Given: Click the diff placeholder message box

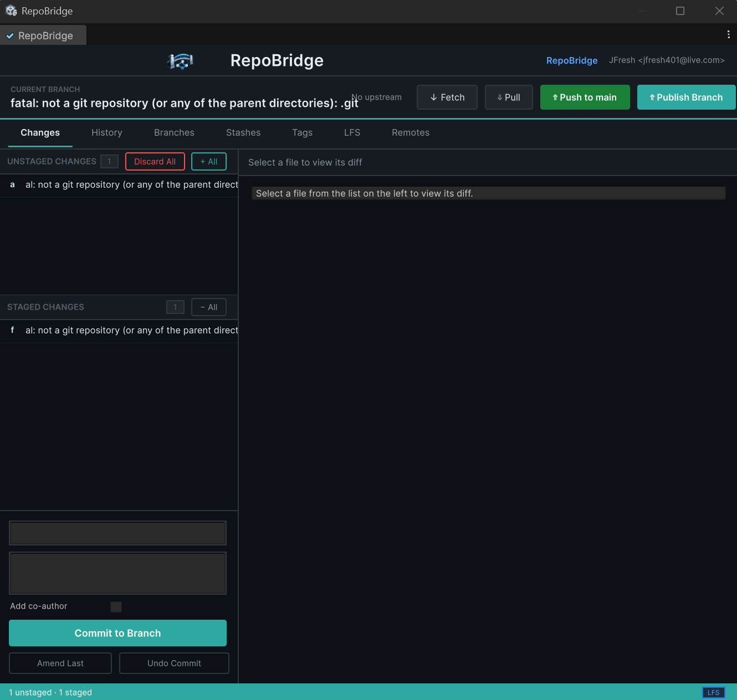Looking at the screenshot, I should pos(488,193).
